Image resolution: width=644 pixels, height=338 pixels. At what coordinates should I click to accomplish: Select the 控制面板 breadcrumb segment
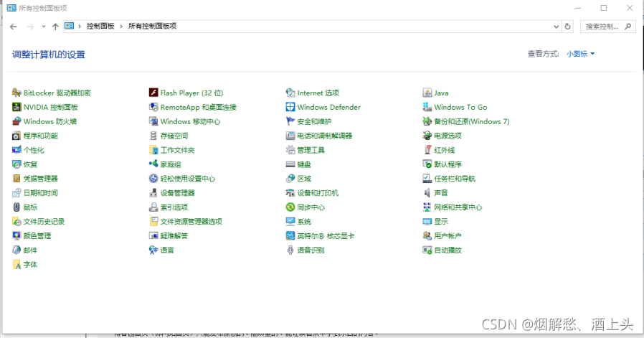coord(100,27)
